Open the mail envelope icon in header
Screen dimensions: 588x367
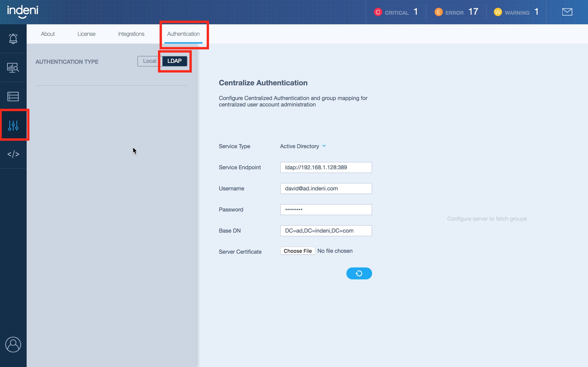coord(567,12)
